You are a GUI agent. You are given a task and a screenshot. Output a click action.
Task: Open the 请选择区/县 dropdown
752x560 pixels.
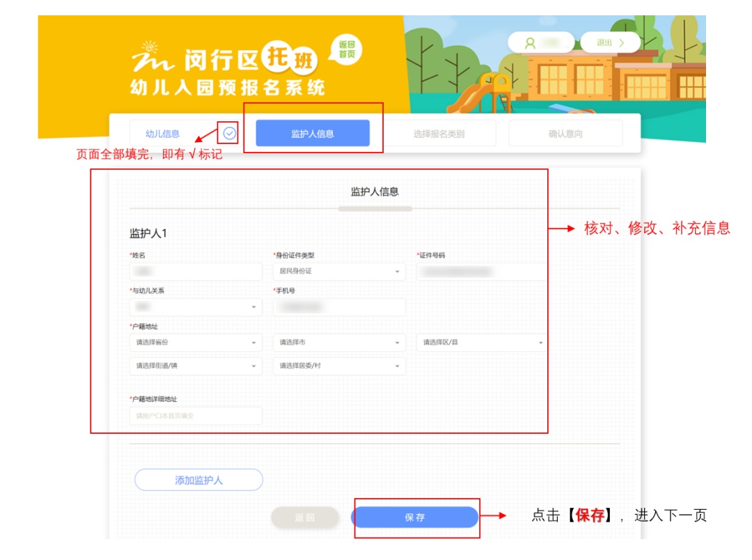click(x=482, y=343)
